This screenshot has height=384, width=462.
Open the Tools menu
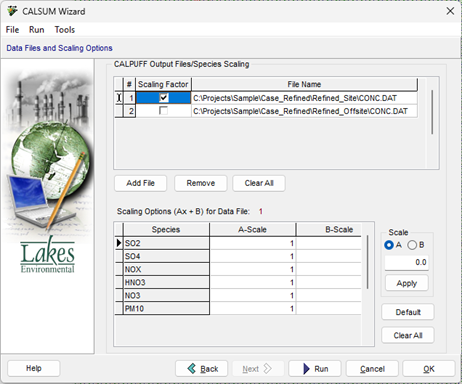tap(65, 30)
